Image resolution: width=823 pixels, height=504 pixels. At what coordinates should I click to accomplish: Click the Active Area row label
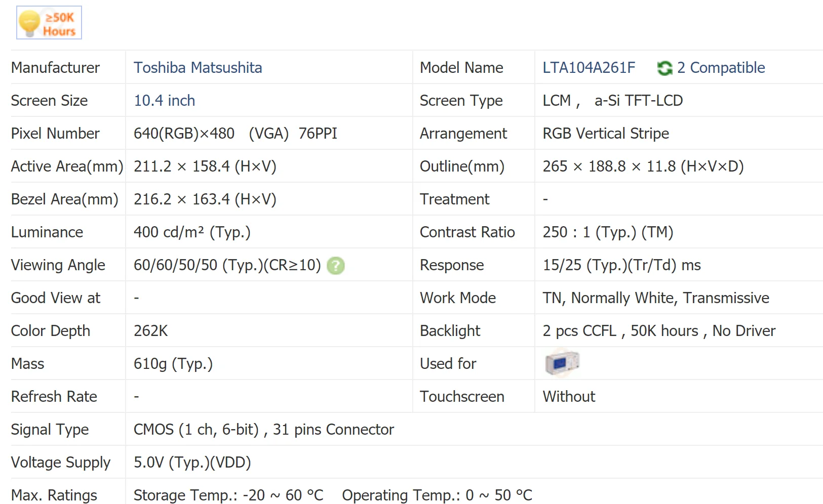tap(67, 166)
